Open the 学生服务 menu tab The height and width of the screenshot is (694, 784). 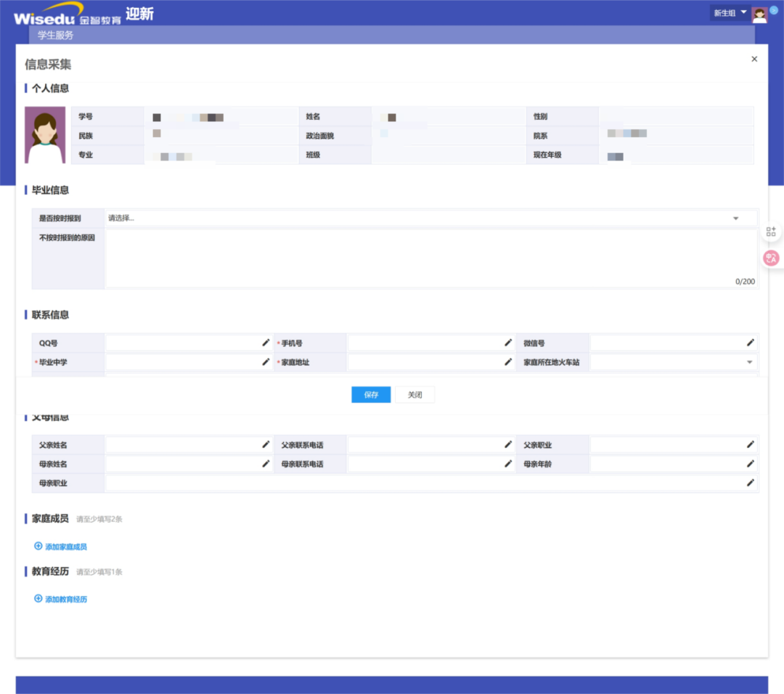[x=56, y=35]
